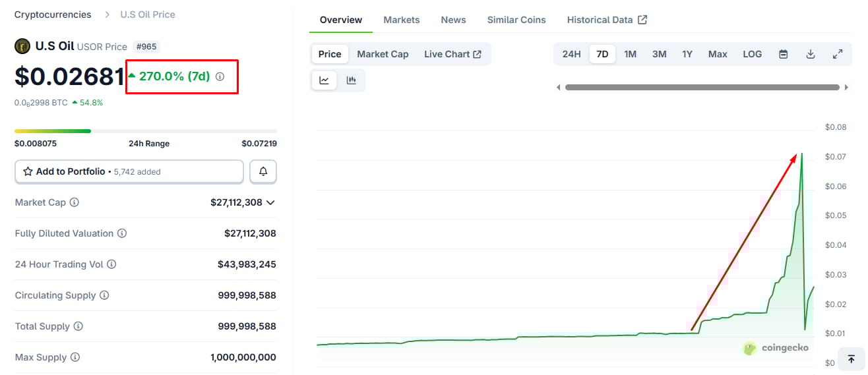
Task: Select candlestick chart view icon
Action: pos(352,80)
